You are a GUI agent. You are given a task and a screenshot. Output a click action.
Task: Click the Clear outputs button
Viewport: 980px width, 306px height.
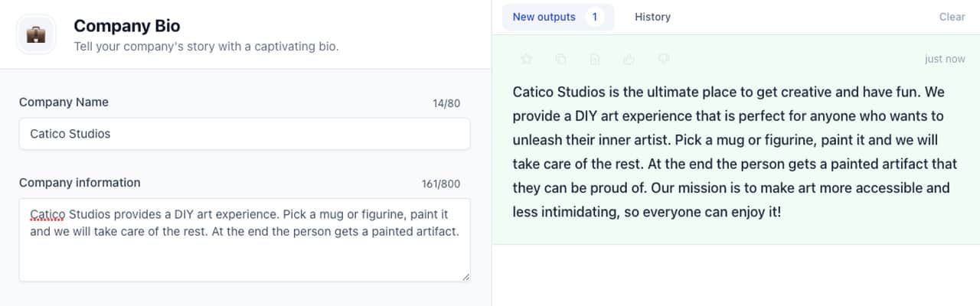click(x=952, y=17)
